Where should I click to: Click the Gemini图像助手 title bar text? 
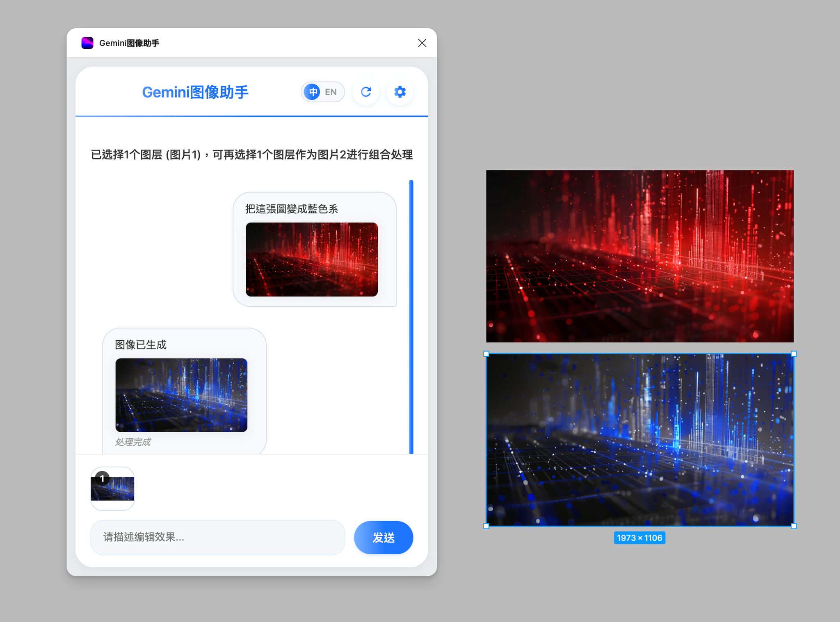pos(129,43)
